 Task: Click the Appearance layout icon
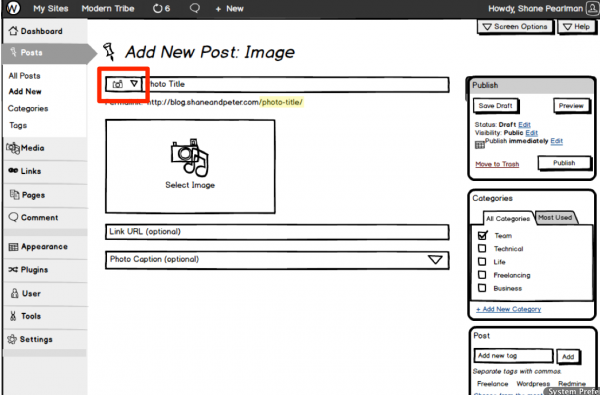13,247
